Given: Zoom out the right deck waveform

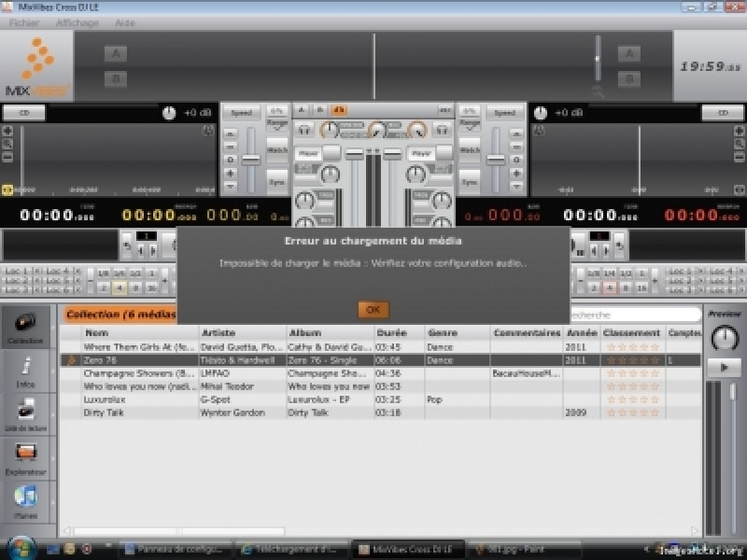Looking at the screenshot, I should click(x=740, y=156).
